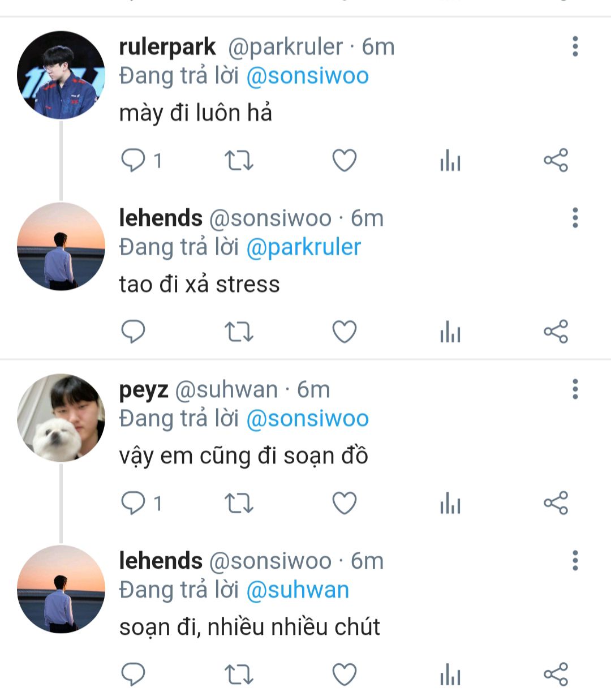The image size is (611, 700).
Task: Share lehends' "soạn đi, nhiều nhiều chút" tweet
Action: point(556,675)
